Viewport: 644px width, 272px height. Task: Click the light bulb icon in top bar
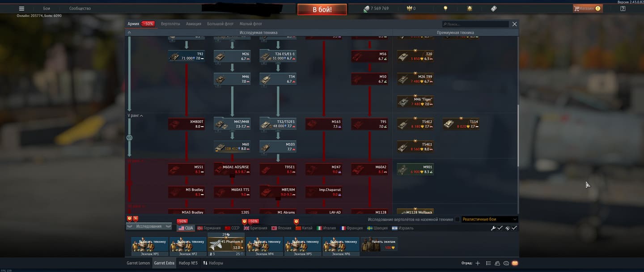click(445, 8)
